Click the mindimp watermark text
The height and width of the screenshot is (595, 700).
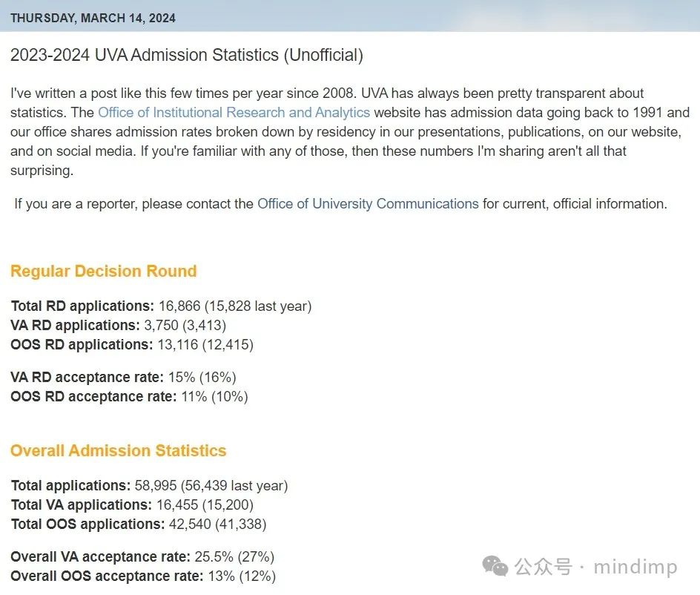635,567
